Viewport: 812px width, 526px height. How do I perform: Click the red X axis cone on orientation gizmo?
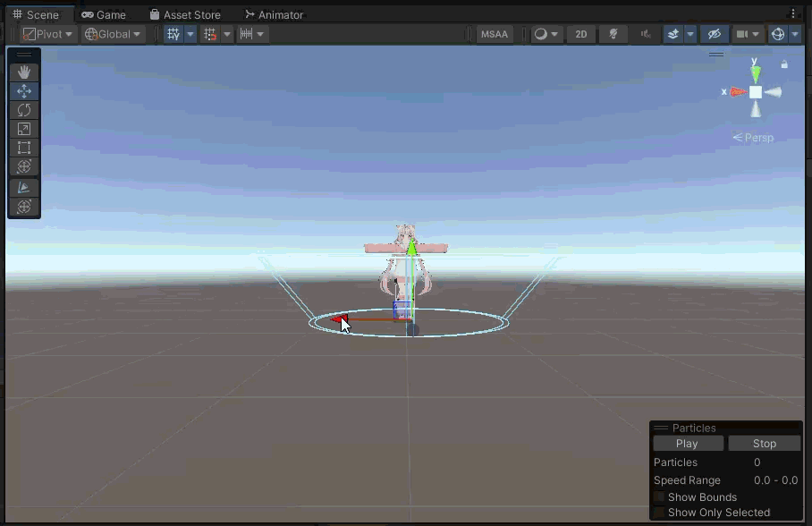pos(737,92)
